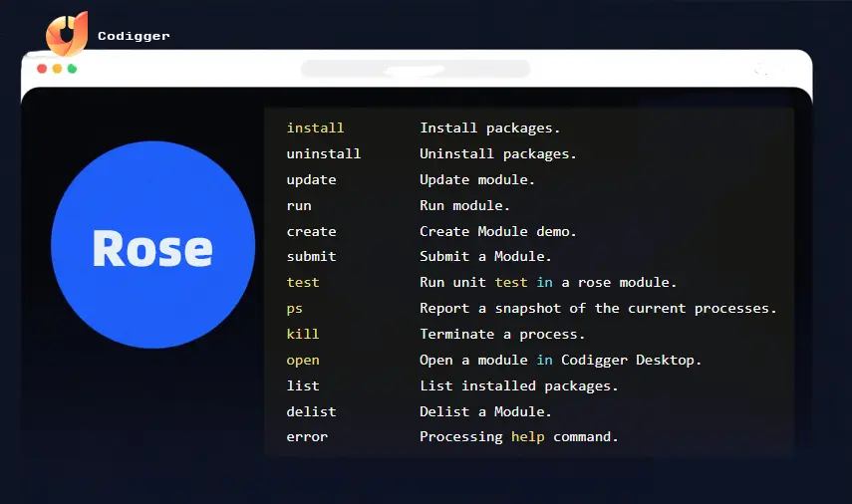This screenshot has height=504, width=852.
Task: Click 'Report a snapshot of the current processes.'
Action: pos(598,309)
